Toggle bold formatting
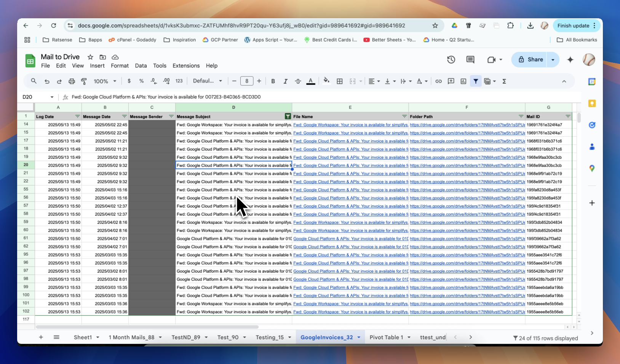The image size is (620, 364). click(x=273, y=81)
